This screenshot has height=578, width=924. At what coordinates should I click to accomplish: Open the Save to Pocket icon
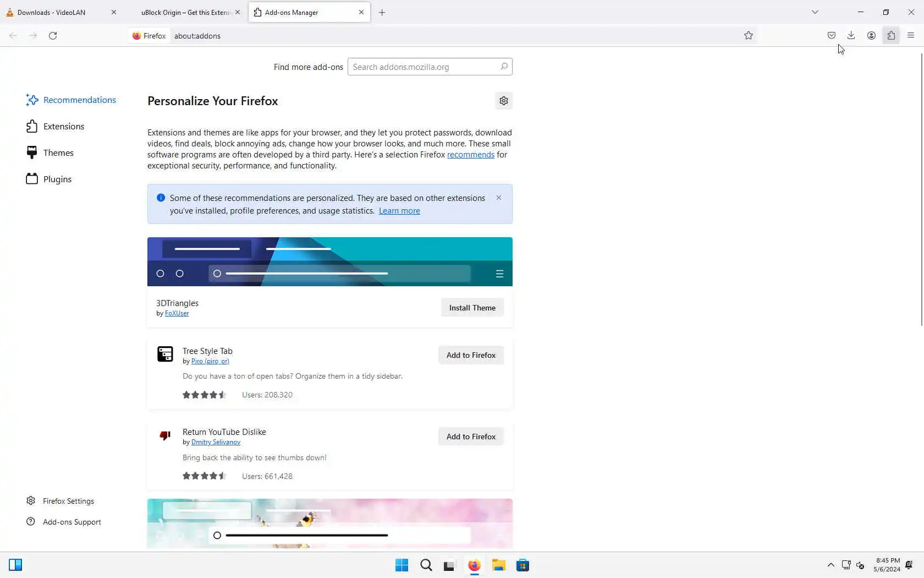832,36
